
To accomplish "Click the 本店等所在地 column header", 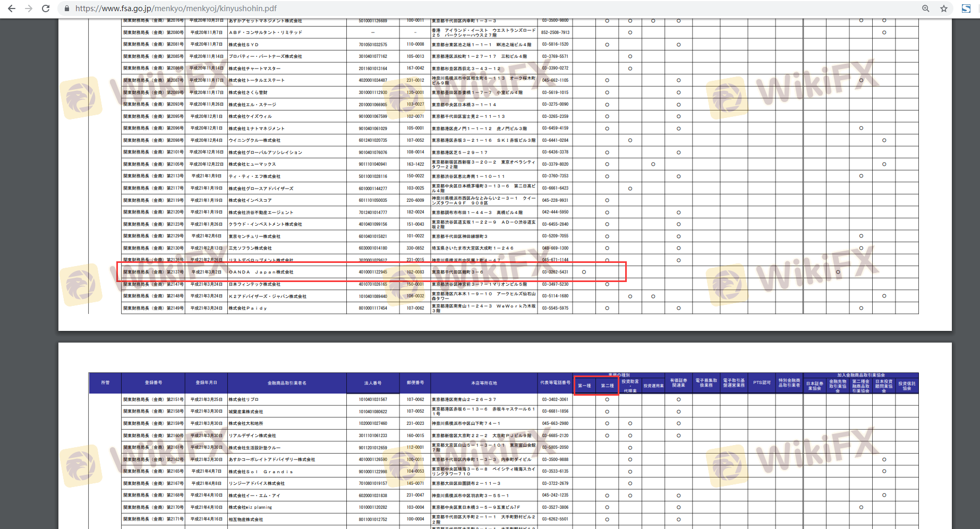I will point(484,383).
